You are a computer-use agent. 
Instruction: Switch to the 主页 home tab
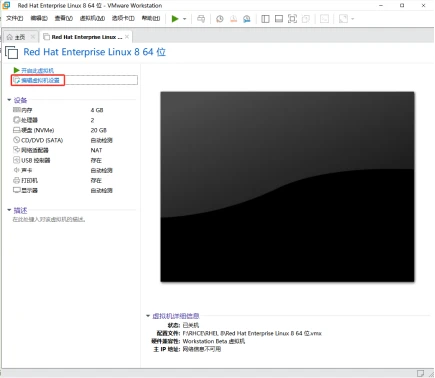pyautogui.click(x=20, y=37)
